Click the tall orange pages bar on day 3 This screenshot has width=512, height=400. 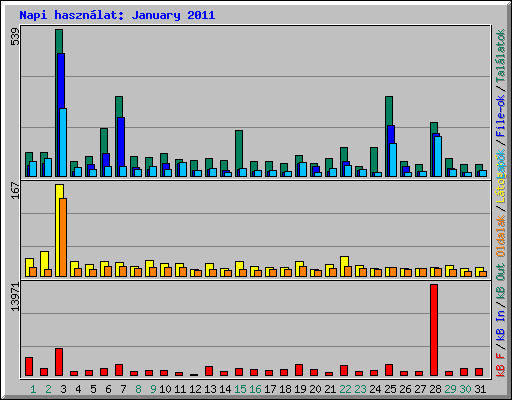coord(63,237)
